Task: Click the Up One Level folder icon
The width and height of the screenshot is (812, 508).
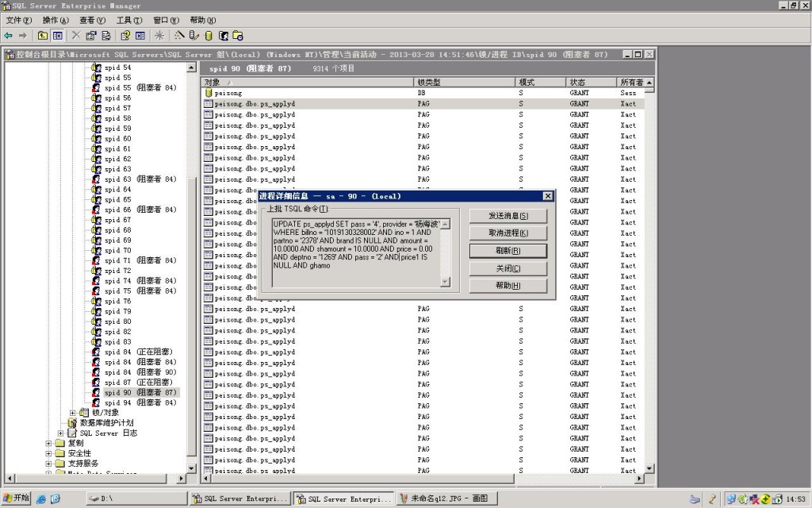Action: [x=42, y=35]
